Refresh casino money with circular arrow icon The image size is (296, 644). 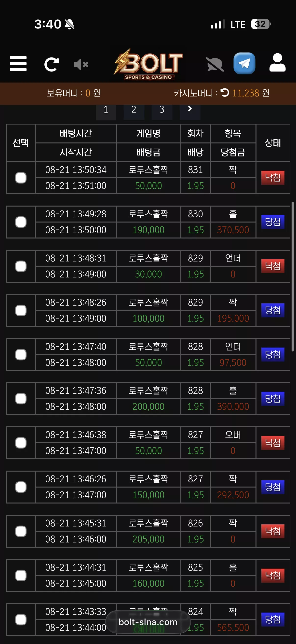[225, 93]
